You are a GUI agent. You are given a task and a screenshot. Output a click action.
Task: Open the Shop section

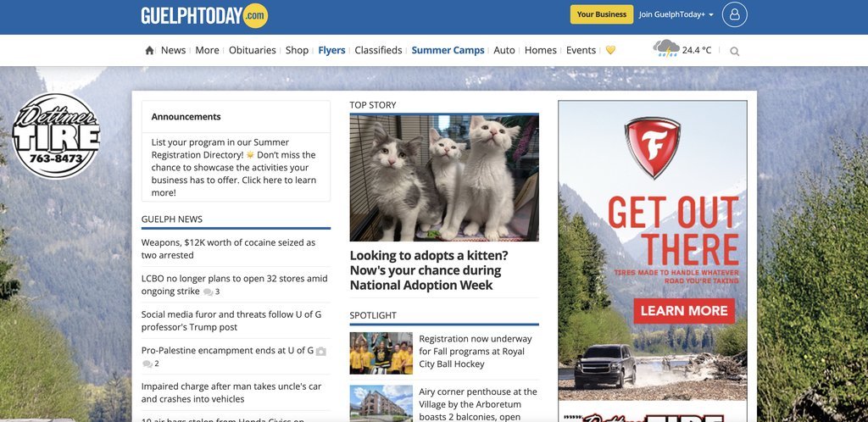point(297,50)
